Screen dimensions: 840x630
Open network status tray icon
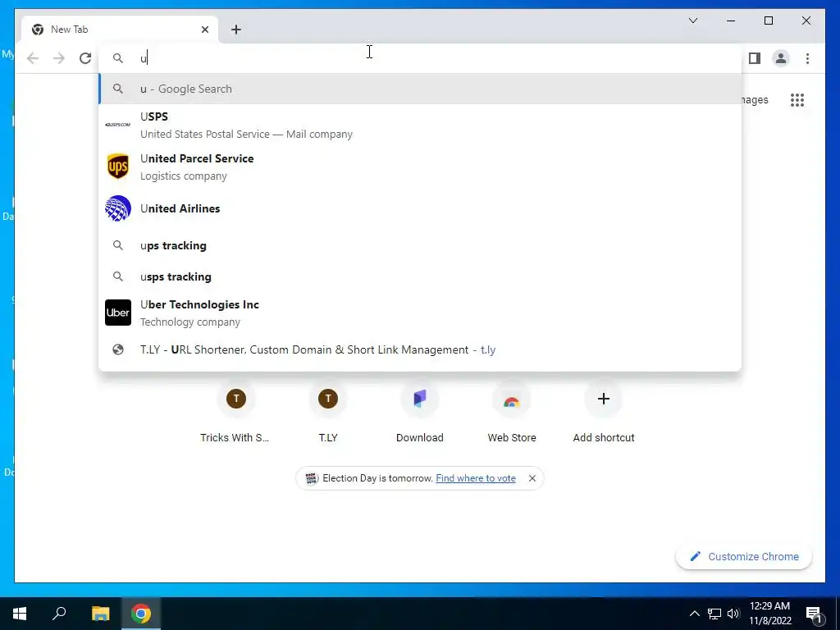714,614
